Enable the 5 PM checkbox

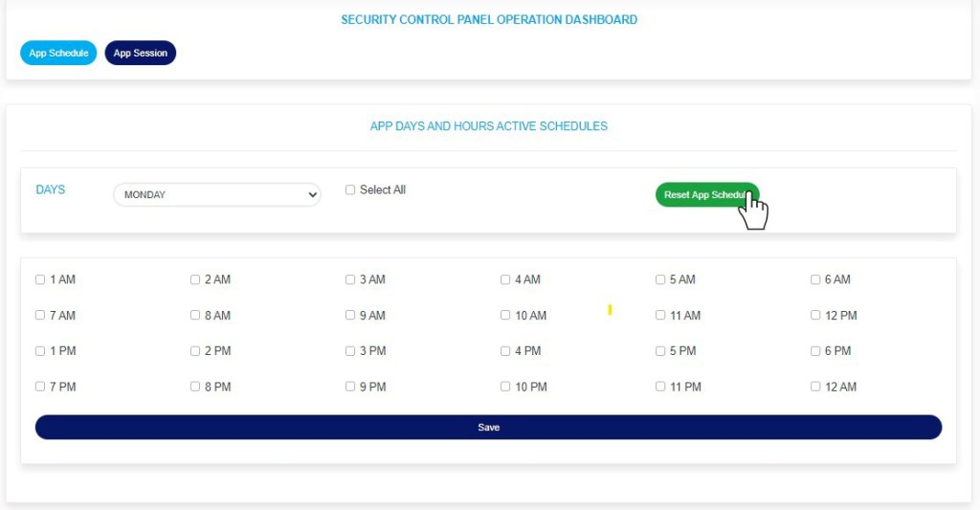(660, 351)
